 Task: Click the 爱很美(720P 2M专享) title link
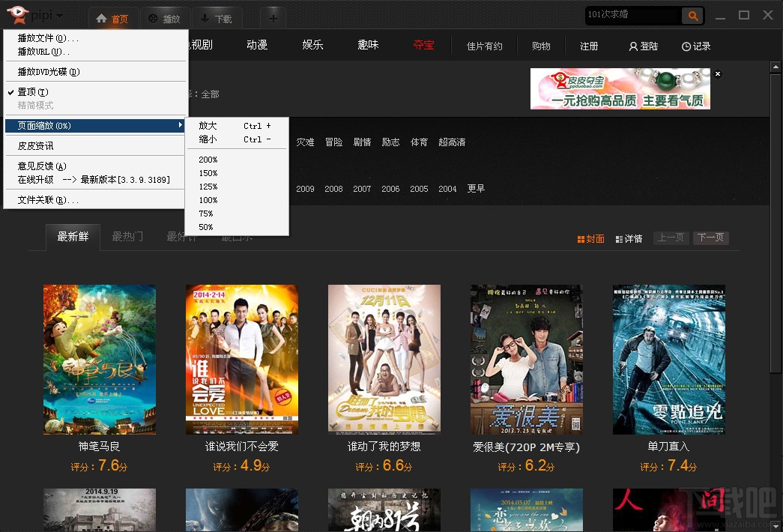pyautogui.click(x=526, y=447)
